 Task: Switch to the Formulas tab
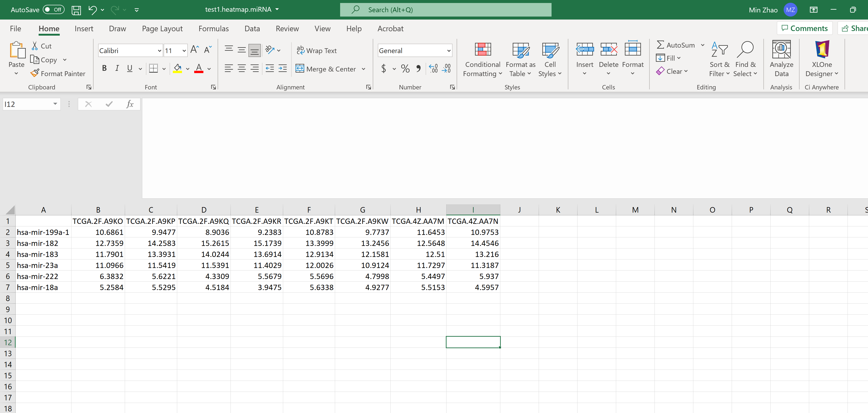click(x=214, y=29)
